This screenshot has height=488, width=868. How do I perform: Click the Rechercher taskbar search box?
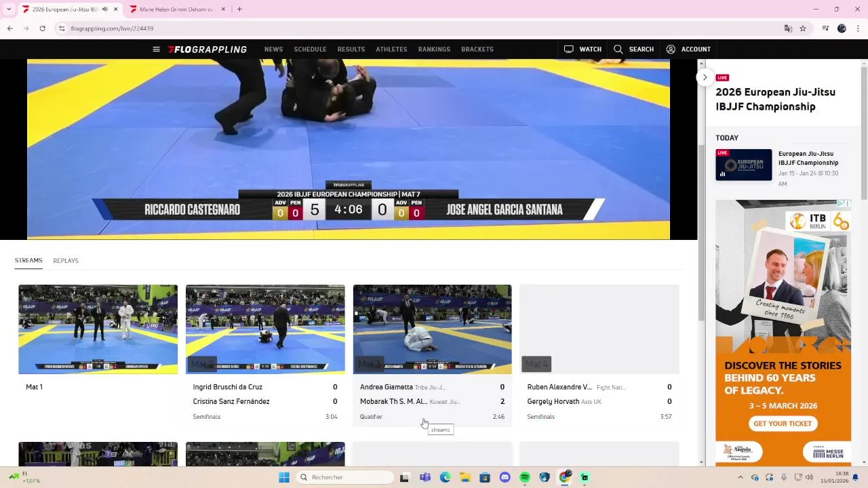(346, 477)
